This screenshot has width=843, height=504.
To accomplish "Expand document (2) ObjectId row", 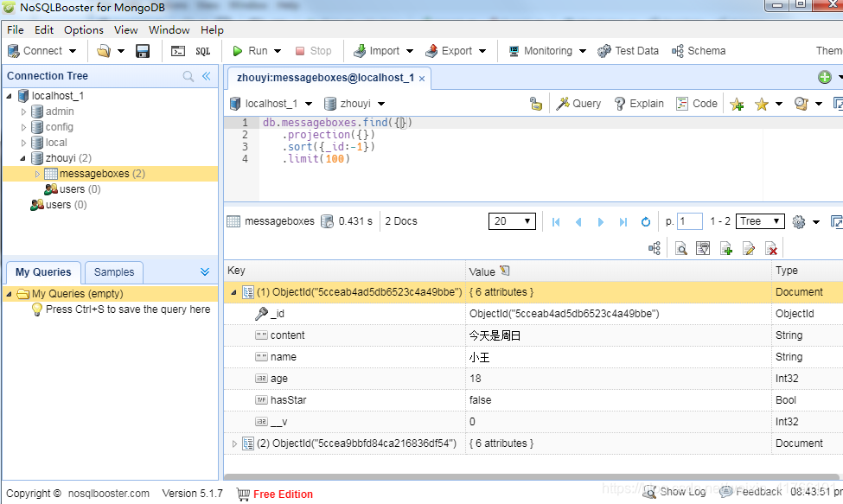I will pyautogui.click(x=233, y=443).
